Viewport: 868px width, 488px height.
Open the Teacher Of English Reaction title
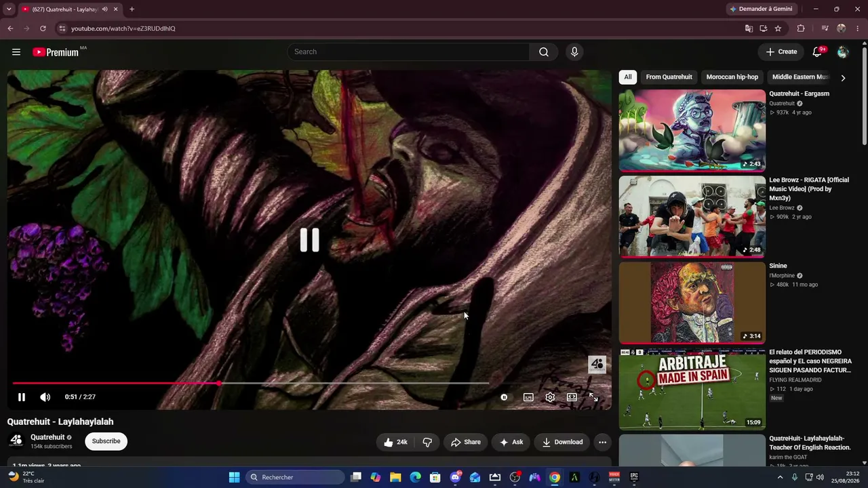click(810, 443)
